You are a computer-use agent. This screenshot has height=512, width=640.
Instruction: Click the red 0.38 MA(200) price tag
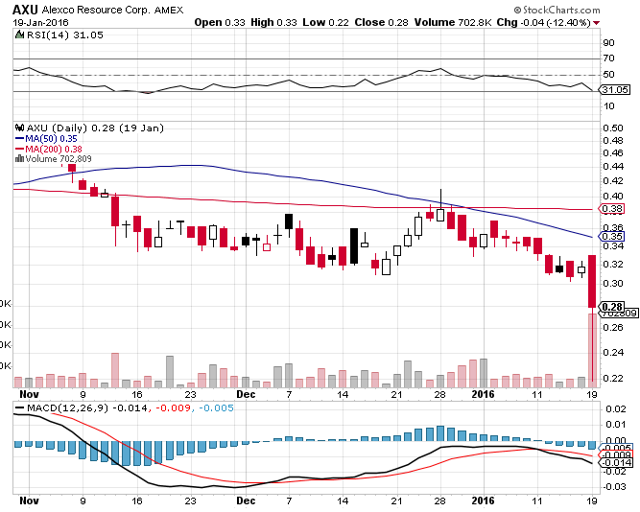612,209
